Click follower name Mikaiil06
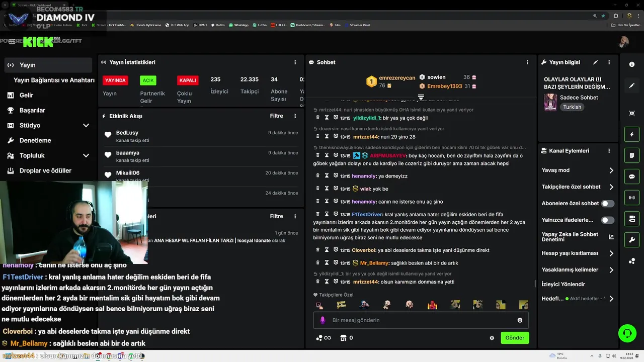Screen dimensions: 644x362 (128, 173)
